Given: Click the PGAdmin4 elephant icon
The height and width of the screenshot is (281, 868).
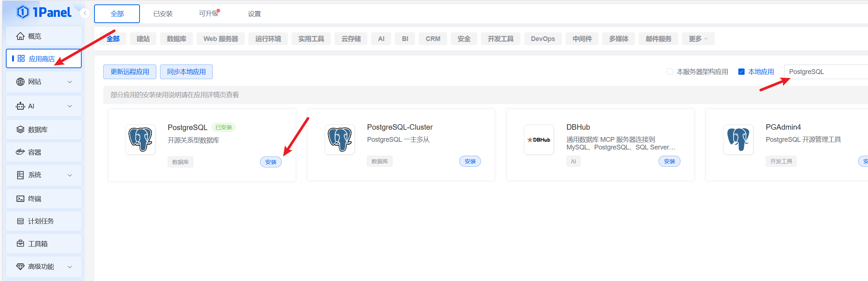Looking at the screenshot, I should [738, 140].
